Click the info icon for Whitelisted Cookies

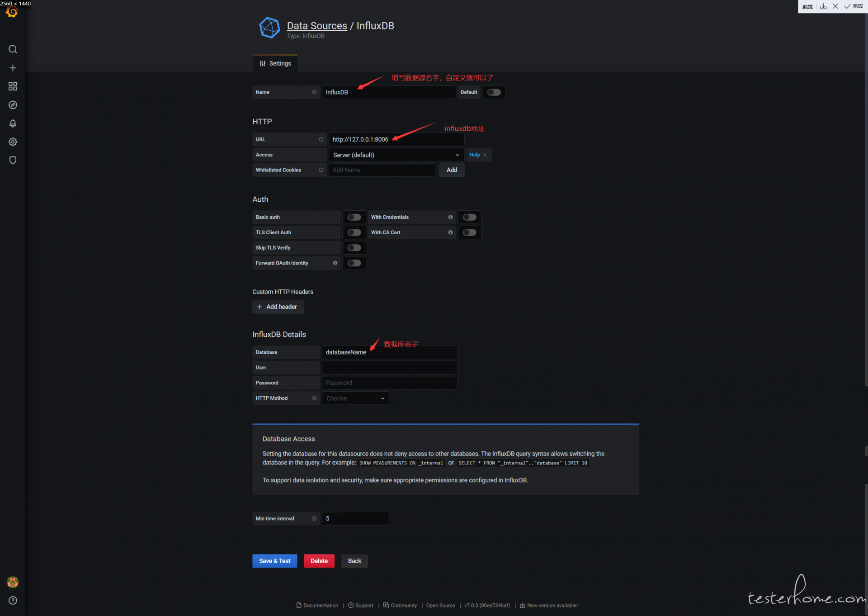click(x=321, y=170)
